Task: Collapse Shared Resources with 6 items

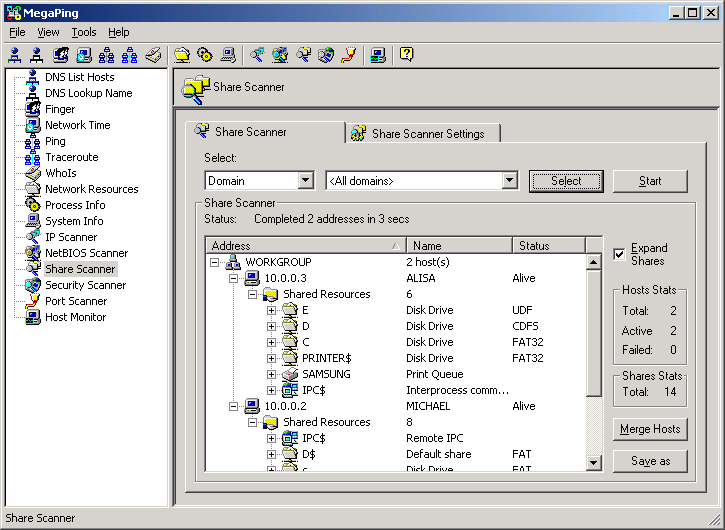Action: coord(252,294)
